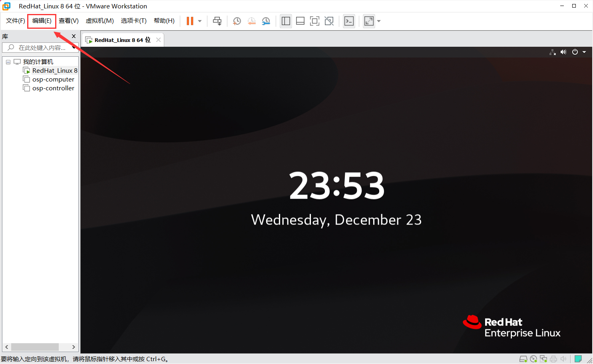This screenshot has width=593, height=364.
Task: Open the full screen button dropdown arrow
Action: [x=379, y=21]
